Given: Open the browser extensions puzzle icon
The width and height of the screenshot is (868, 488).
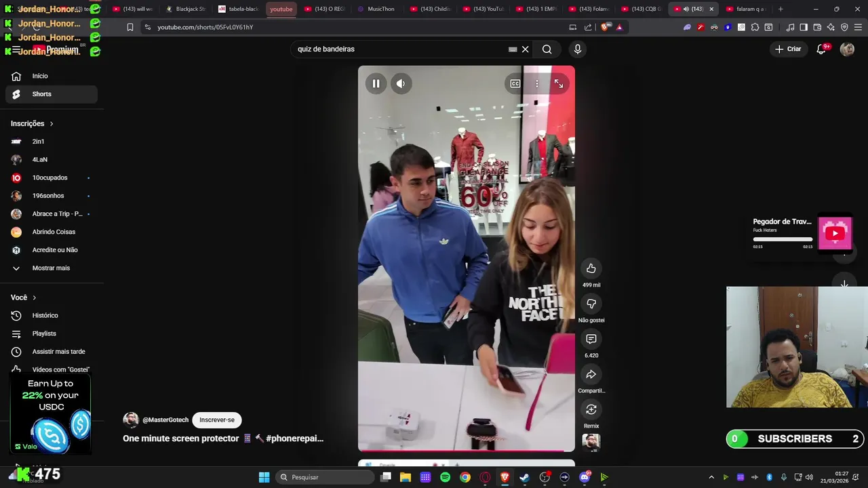Looking at the screenshot, I should tap(755, 27).
